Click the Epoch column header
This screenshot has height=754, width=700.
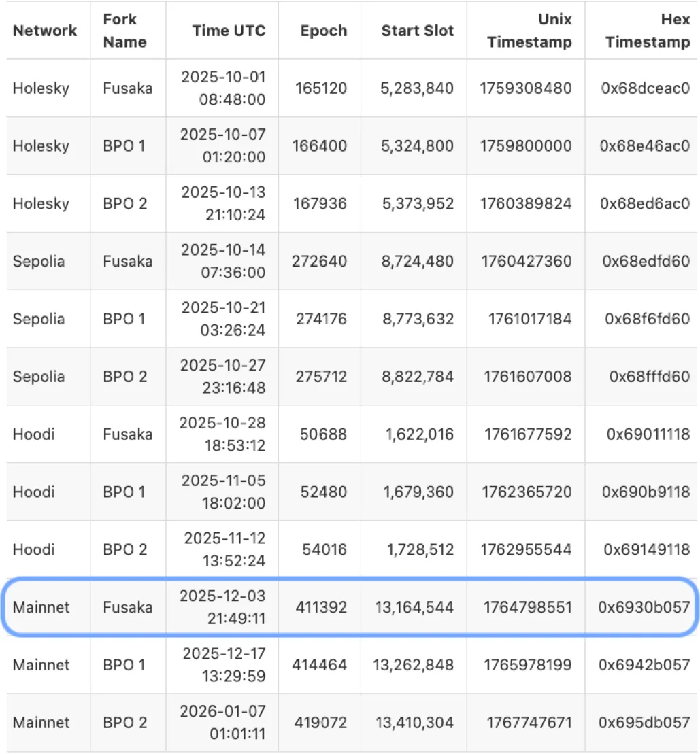click(x=324, y=31)
